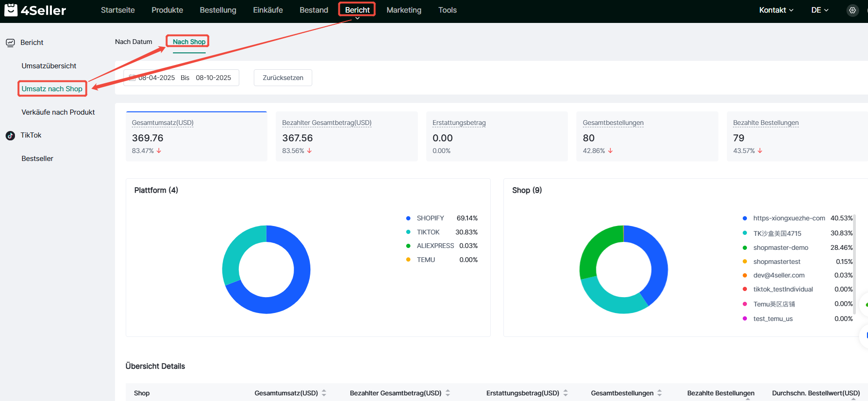Click the Bezahlte Bestellungen table column header
The image size is (868, 401).
pos(721,393)
